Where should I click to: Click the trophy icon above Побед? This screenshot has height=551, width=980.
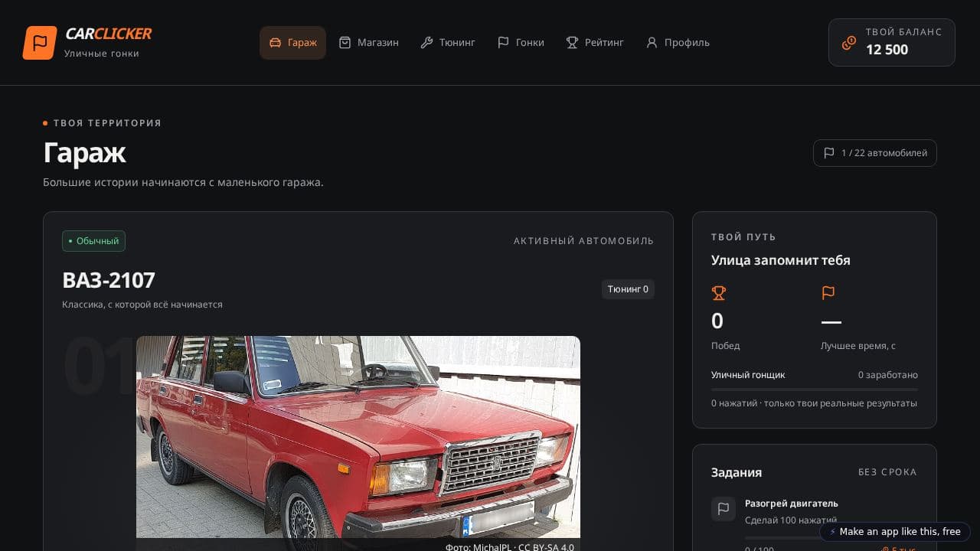(718, 292)
